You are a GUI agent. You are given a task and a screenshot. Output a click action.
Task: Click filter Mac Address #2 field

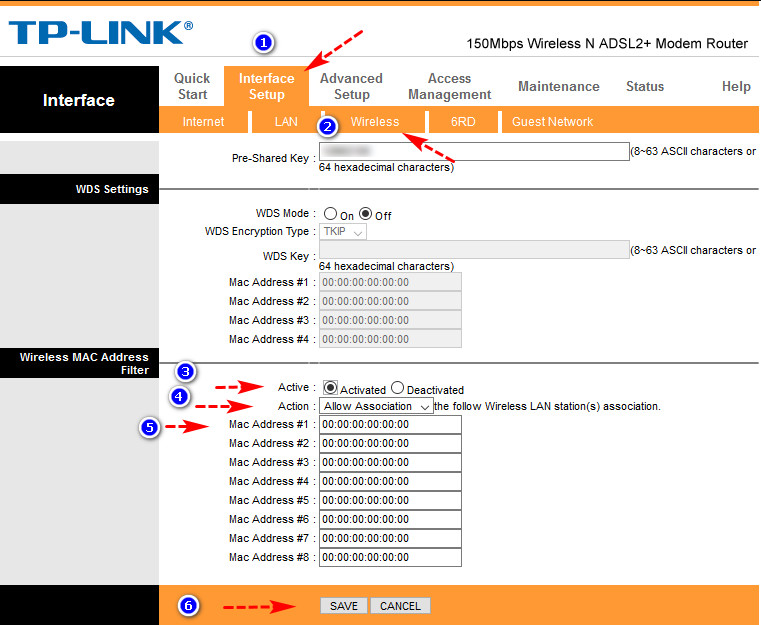coord(390,444)
